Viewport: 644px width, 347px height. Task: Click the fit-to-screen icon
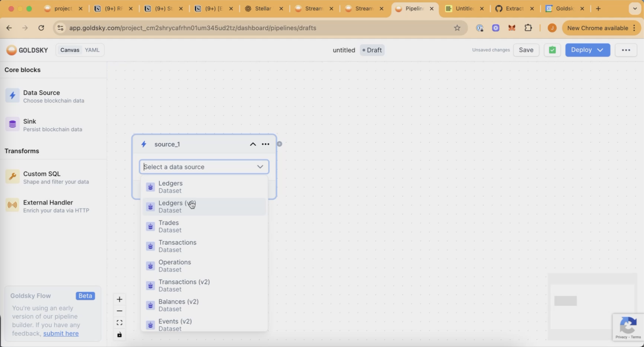119,322
